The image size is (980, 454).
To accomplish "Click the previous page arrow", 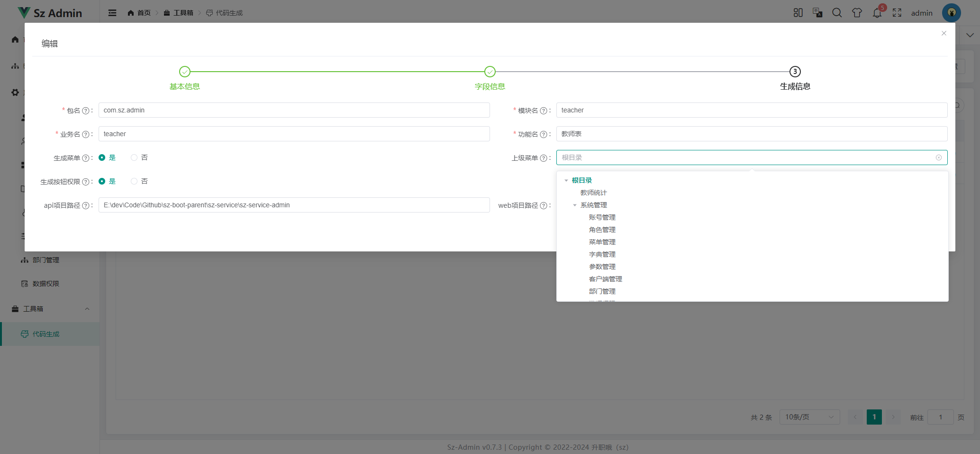I will point(855,417).
